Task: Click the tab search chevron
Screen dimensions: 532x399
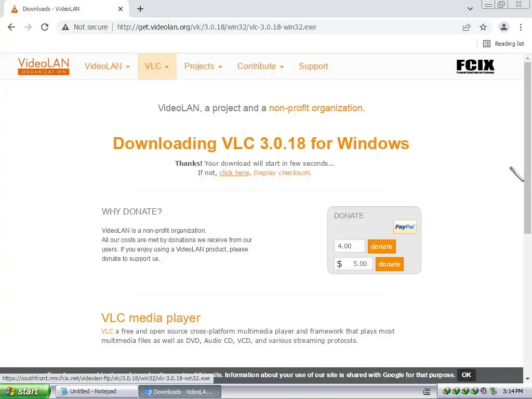Action: tap(470, 9)
